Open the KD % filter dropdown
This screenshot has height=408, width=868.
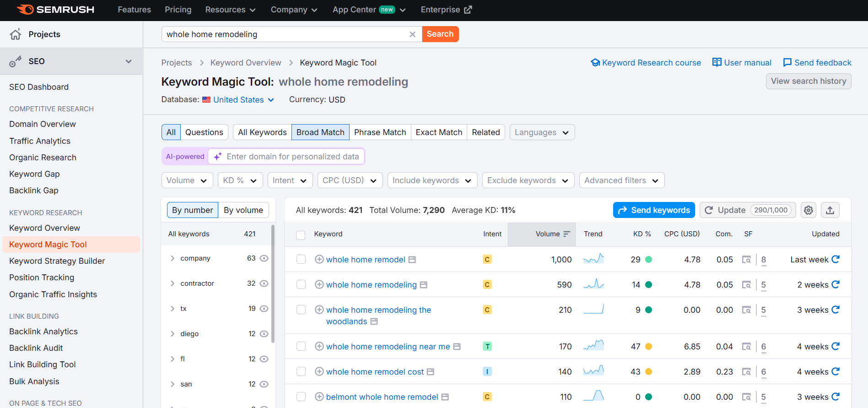[x=240, y=180]
